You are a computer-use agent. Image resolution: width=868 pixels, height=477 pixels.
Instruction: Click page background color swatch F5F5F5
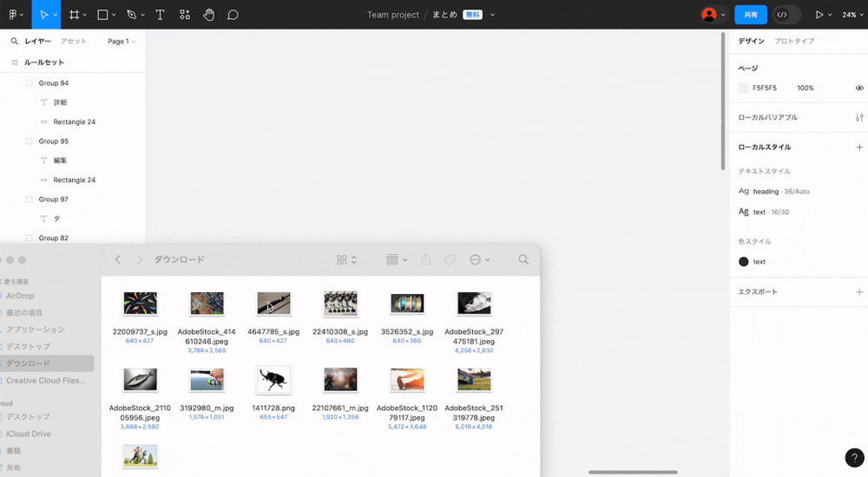pyautogui.click(x=744, y=88)
